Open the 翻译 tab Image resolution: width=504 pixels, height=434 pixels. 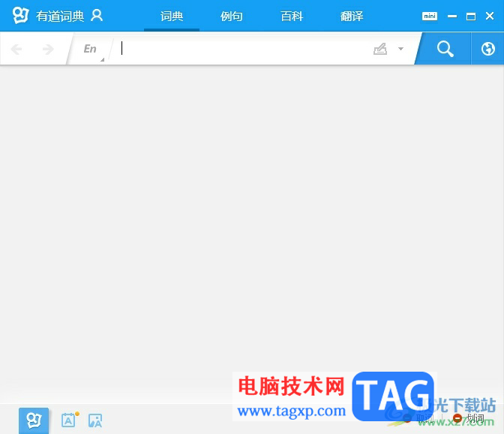352,16
